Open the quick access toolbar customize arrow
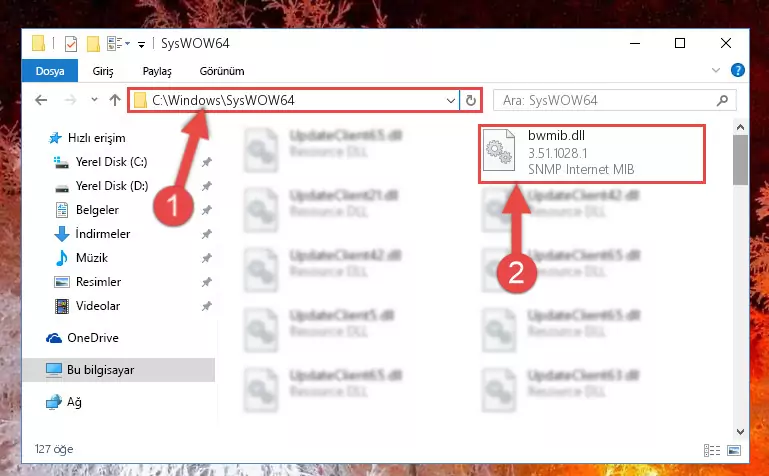Image resolution: width=769 pixels, height=476 pixels. [x=141, y=45]
